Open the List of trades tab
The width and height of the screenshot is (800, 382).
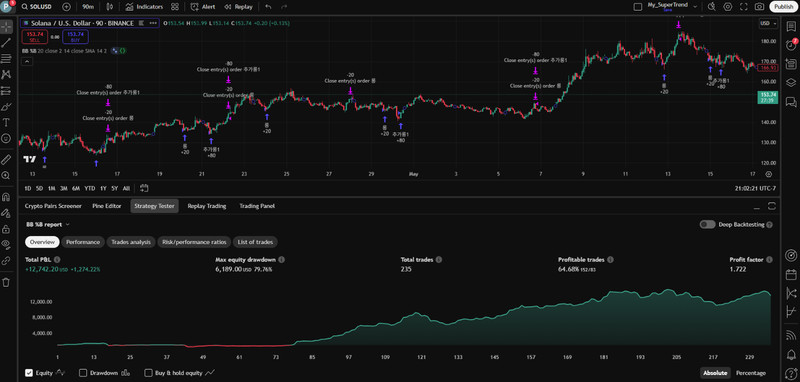pyautogui.click(x=255, y=242)
